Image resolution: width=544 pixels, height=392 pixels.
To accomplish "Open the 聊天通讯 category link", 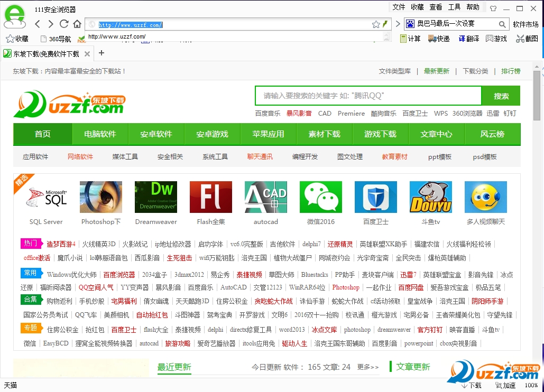I will pyautogui.click(x=260, y=157).
